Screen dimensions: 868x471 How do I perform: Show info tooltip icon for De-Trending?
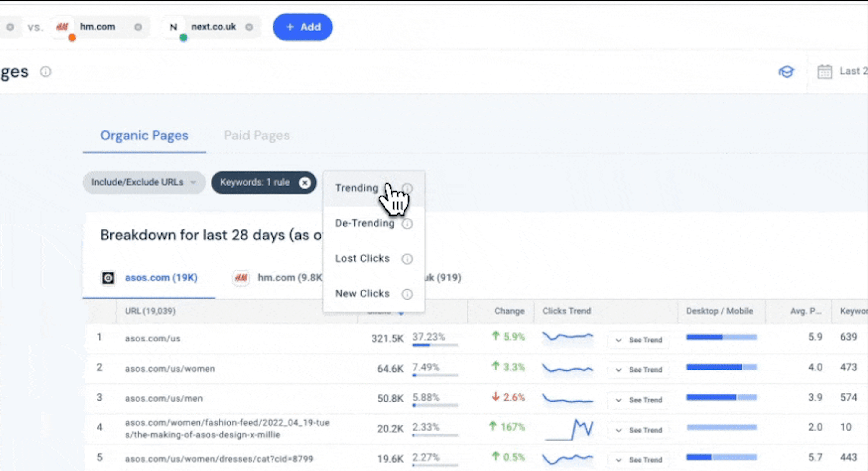(407, 224)
